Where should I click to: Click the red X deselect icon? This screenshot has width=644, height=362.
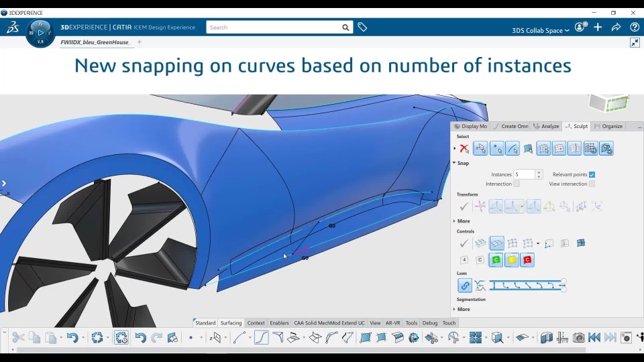point(464,149)
